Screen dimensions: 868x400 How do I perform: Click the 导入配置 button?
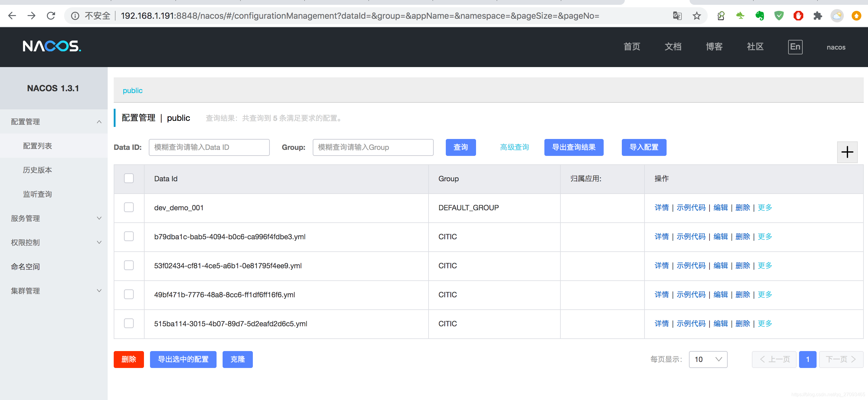point(644,147)
